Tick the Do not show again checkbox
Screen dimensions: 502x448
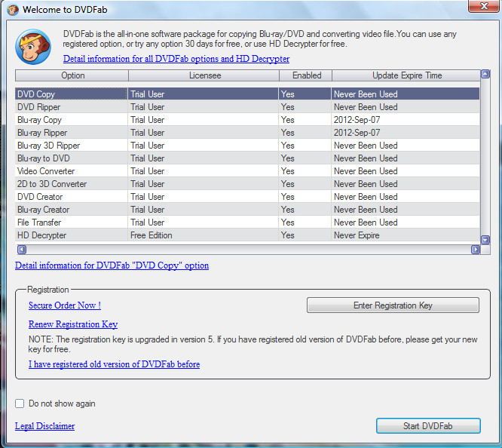(20, 404)
